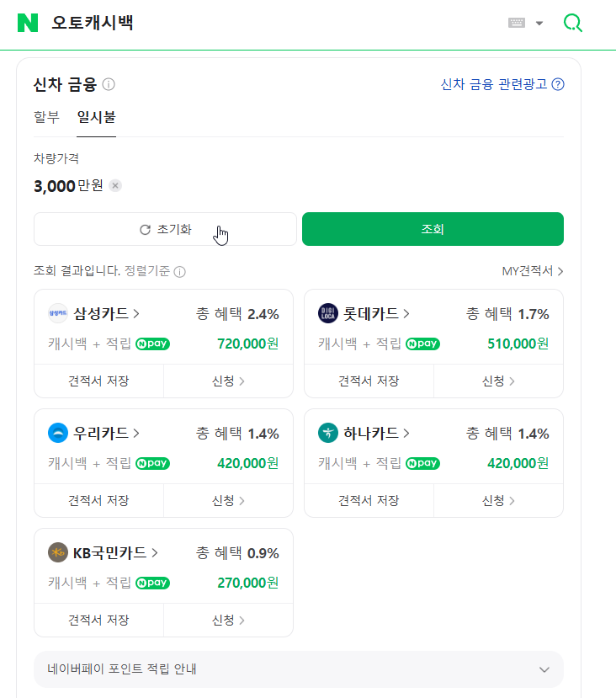This screenshot has height=698, width=616.
Task: Click 초기화 to reset the form
Action: 165,229
